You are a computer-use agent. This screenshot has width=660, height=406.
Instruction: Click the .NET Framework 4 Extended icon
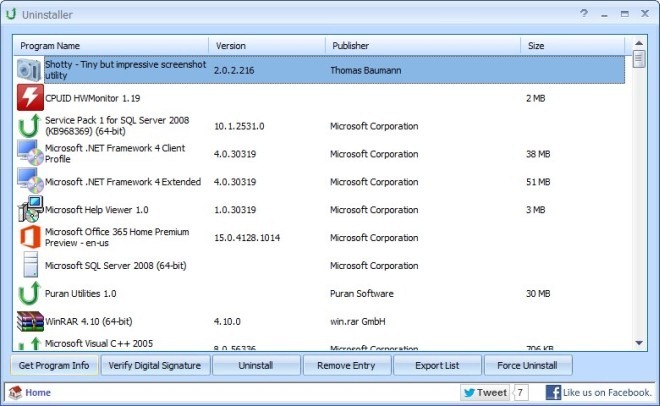pos(30,181)
